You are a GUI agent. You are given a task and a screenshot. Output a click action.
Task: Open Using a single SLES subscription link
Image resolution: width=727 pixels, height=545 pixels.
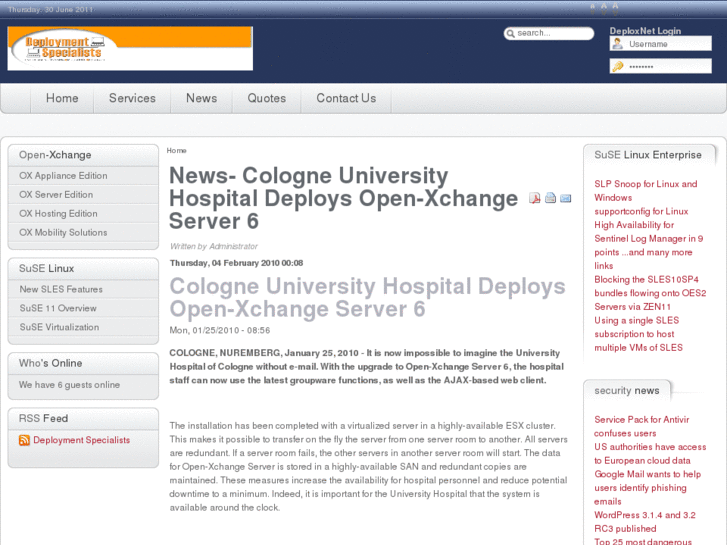638,334
